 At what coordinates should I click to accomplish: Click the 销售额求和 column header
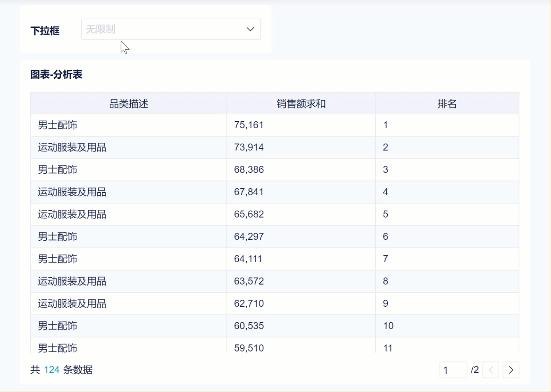pyautogui.click(x=301, y=104)
